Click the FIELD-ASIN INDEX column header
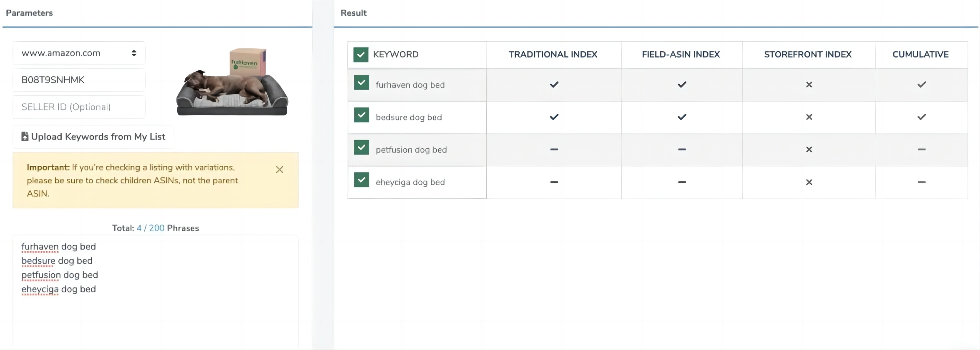The height and width of the screenshot is (350, 980). click(x=681, y=55)
